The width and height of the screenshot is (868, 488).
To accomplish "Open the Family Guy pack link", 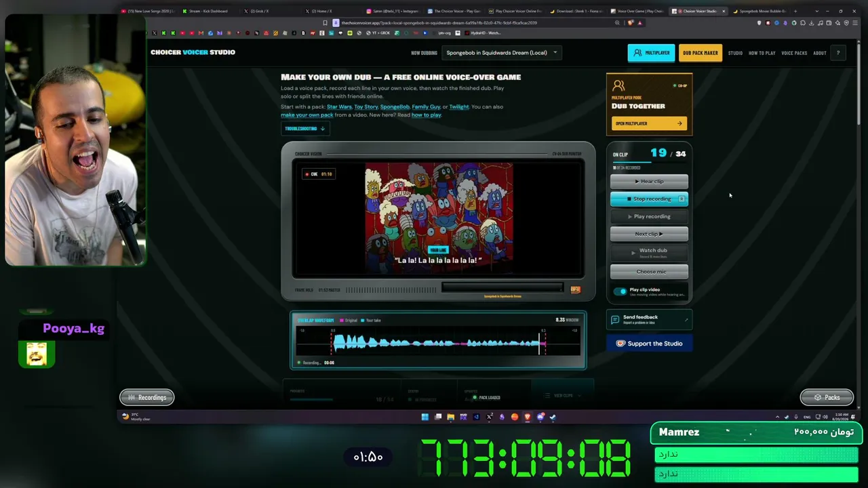I will pos(426,106).
